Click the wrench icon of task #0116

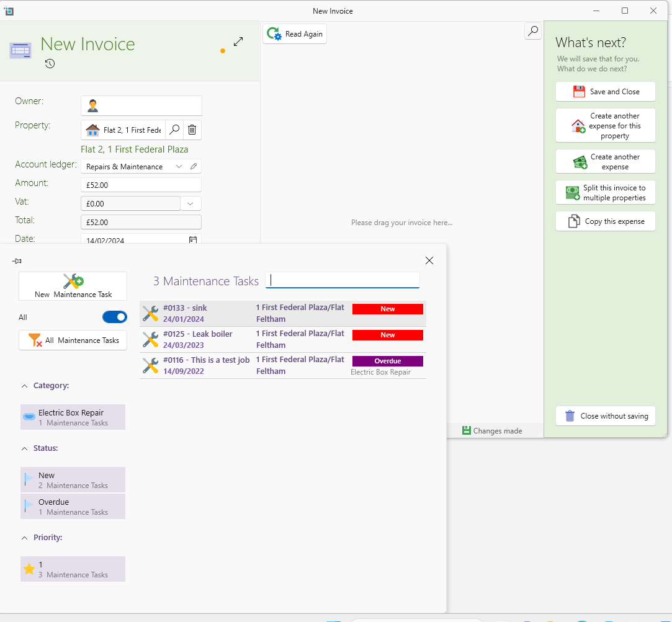point(150,366)
